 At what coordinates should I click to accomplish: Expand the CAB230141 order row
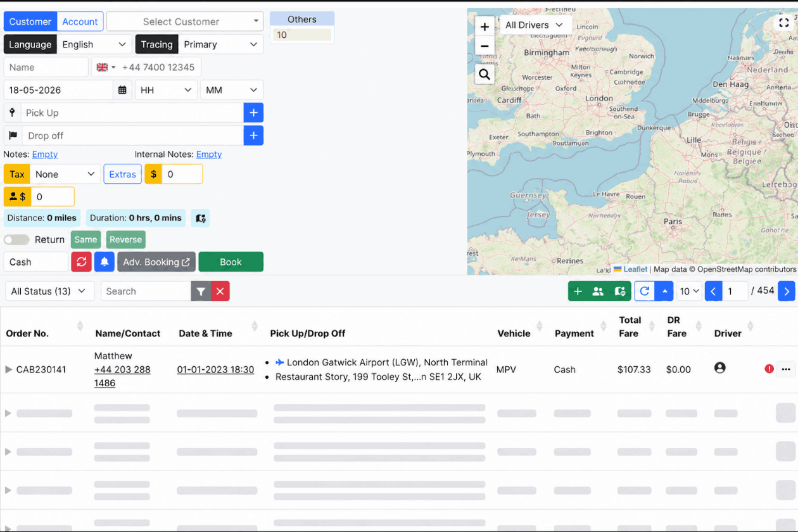9,369
